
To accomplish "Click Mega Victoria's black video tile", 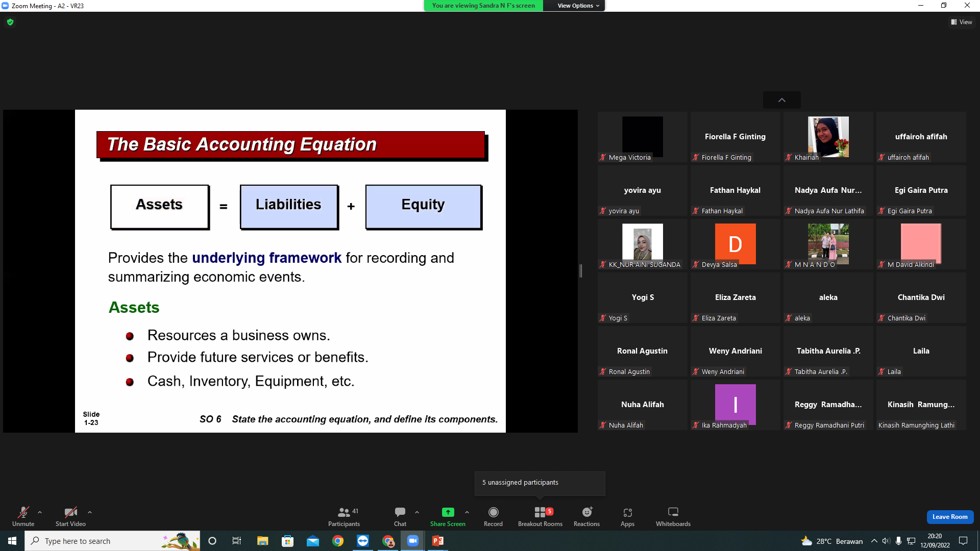I will 642,137.
